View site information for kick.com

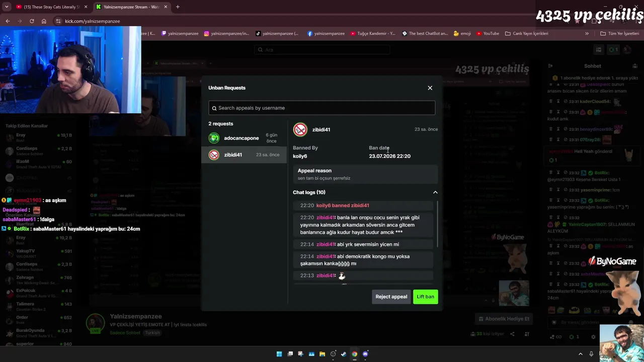point(58,21)
